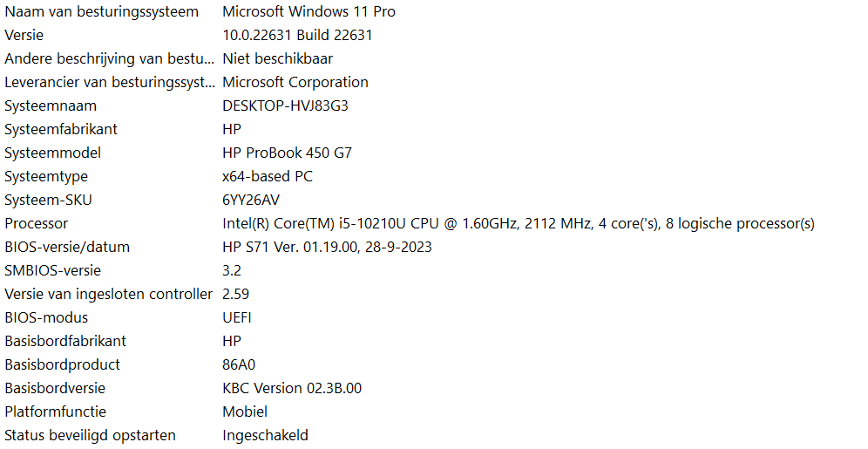Click the Basisbordproduct value 86A0
868x449 pixels.
pos(239,364)
